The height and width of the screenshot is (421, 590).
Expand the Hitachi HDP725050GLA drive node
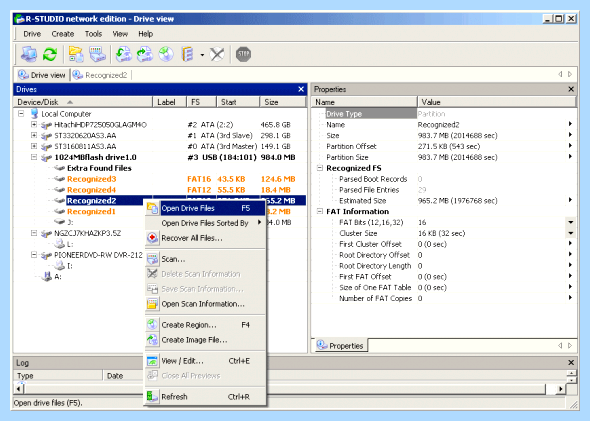(34, 125)
